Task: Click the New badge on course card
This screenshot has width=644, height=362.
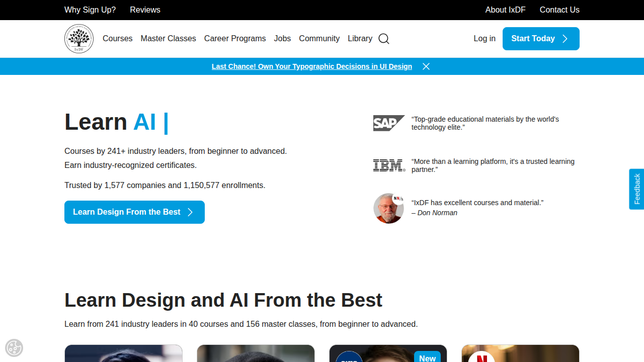Action: coord(427,356)
